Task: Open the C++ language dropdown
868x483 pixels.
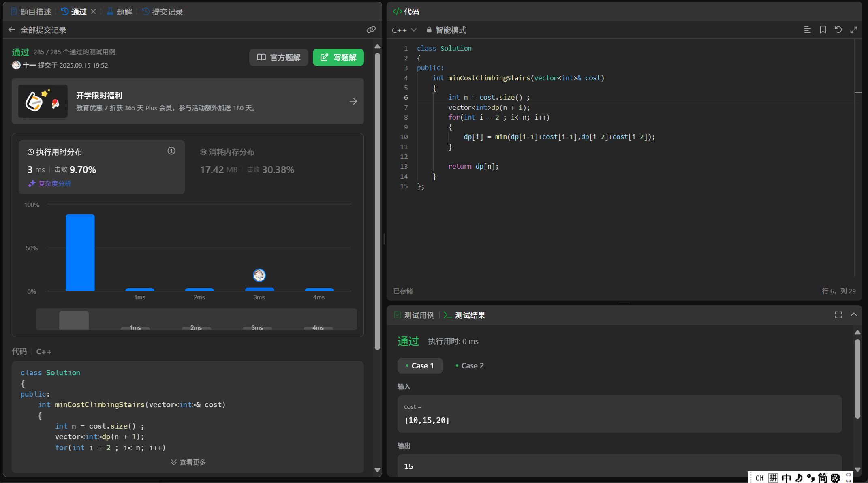Action: [404, 30]
